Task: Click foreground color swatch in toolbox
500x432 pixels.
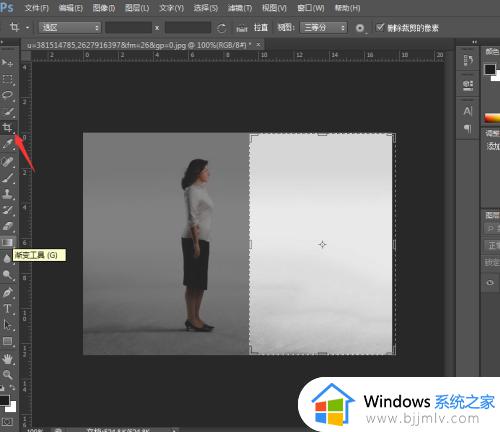Action: pyautogui.click(x=4, y=400)
